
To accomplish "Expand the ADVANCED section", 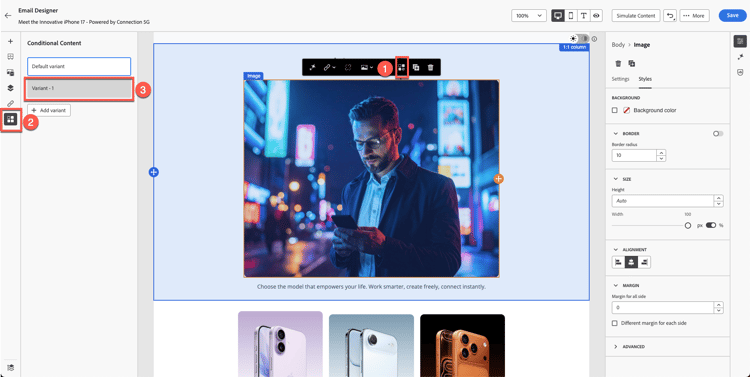I will pyautogui.click(x=616, y=346).
